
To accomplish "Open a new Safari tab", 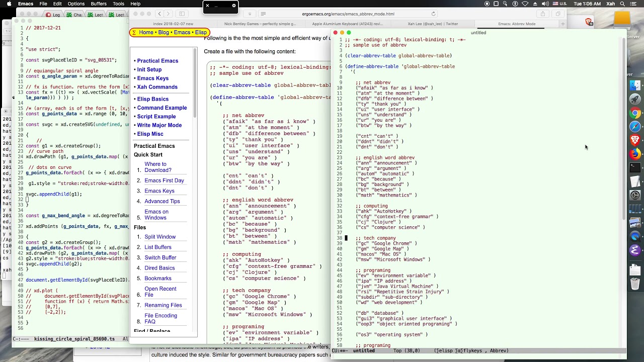I will (562, 24).
